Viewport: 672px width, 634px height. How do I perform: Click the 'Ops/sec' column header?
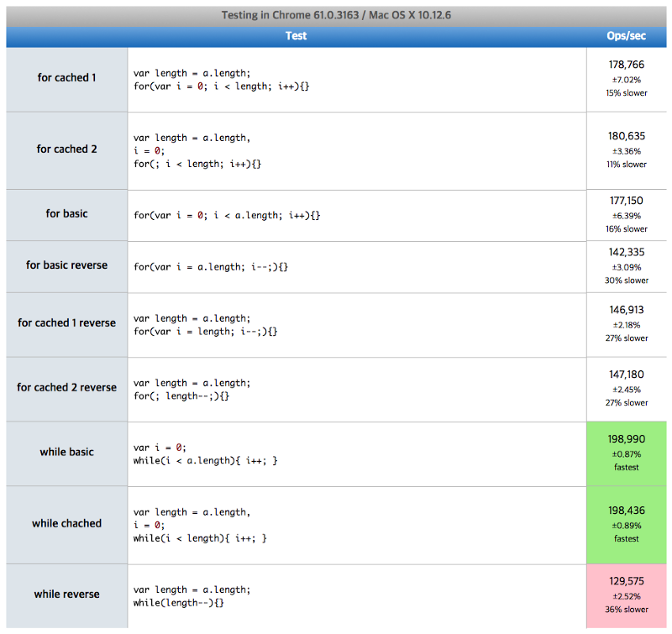click(x=626, y=36)
